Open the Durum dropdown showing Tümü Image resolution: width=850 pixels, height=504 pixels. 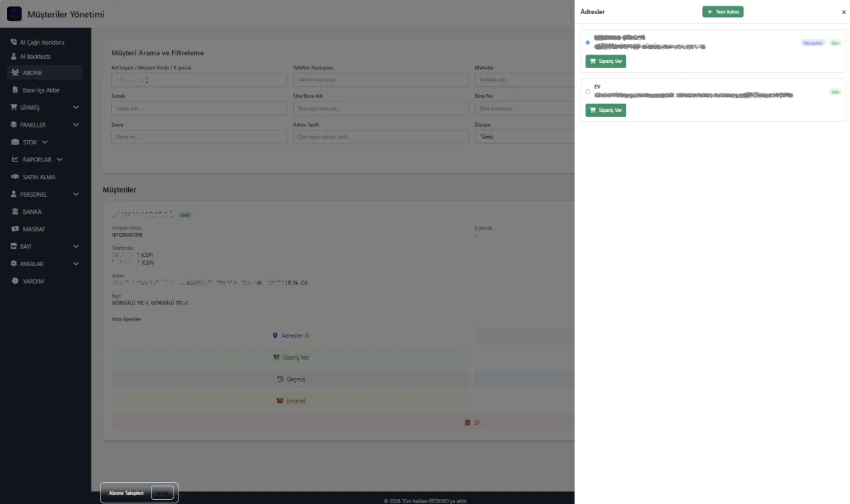pyautogui.click(x=524, y=137)
